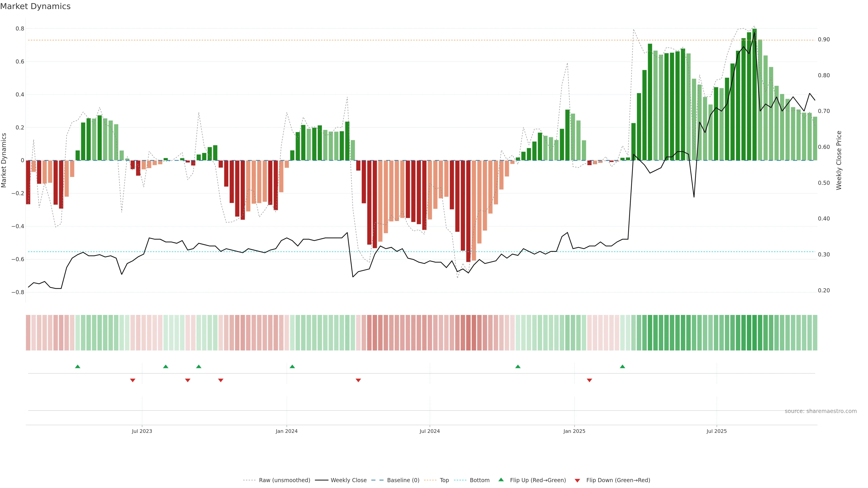This screenshot has width=868, height=488.
Task: Toggle the Top legend entry
Action: [444, 480]
